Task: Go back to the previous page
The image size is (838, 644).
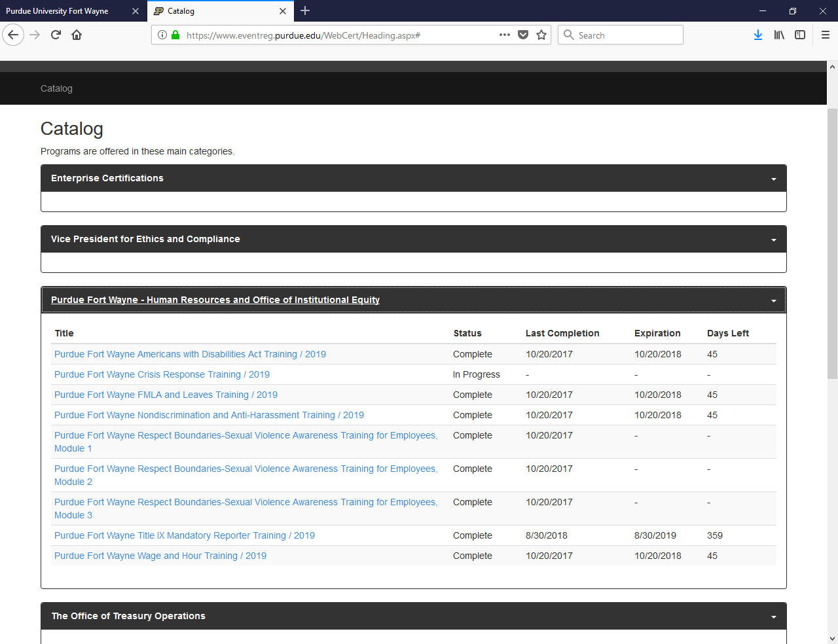Action: (13, 35)
